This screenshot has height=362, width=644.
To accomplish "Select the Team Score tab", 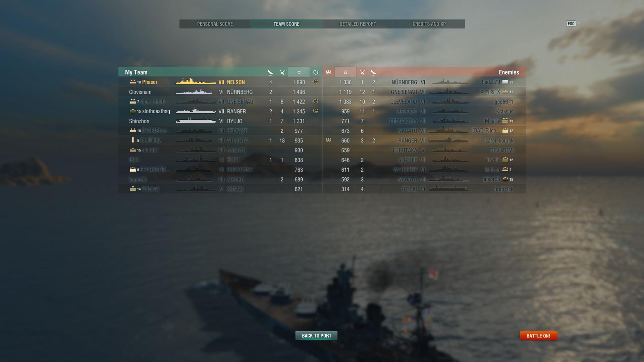I will [286, 24].
